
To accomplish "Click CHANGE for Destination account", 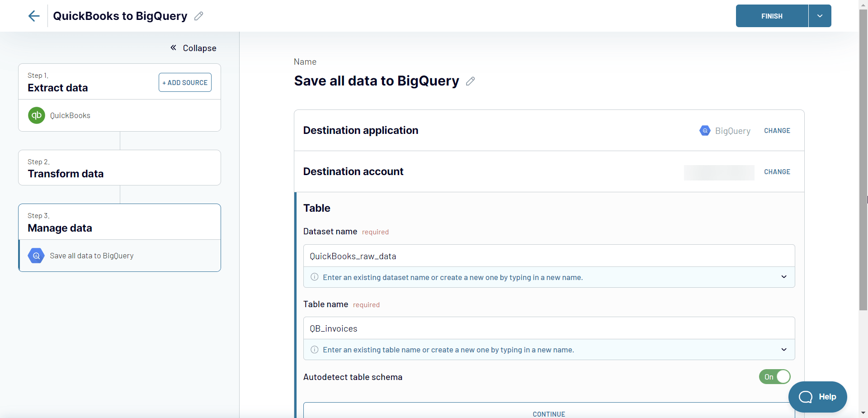I will [x=777, y=172].
